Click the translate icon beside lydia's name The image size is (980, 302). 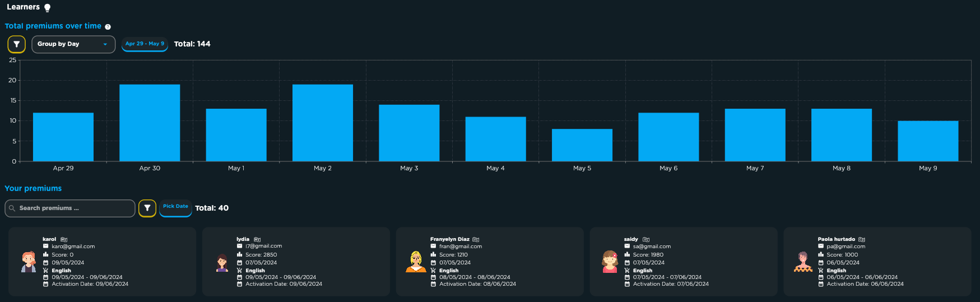[257, 239]
